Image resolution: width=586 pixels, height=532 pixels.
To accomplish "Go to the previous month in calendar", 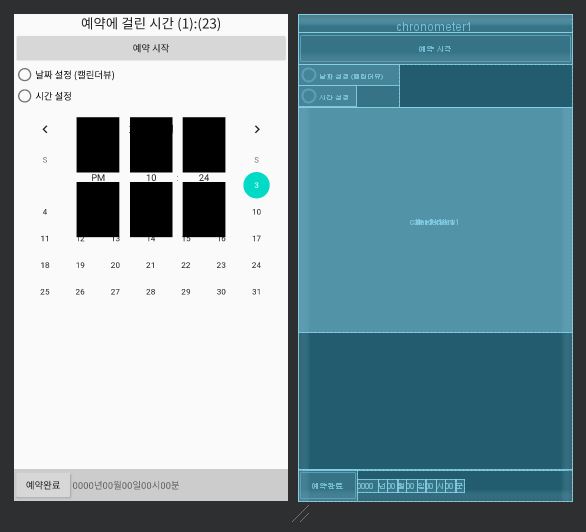I will 45,129.
